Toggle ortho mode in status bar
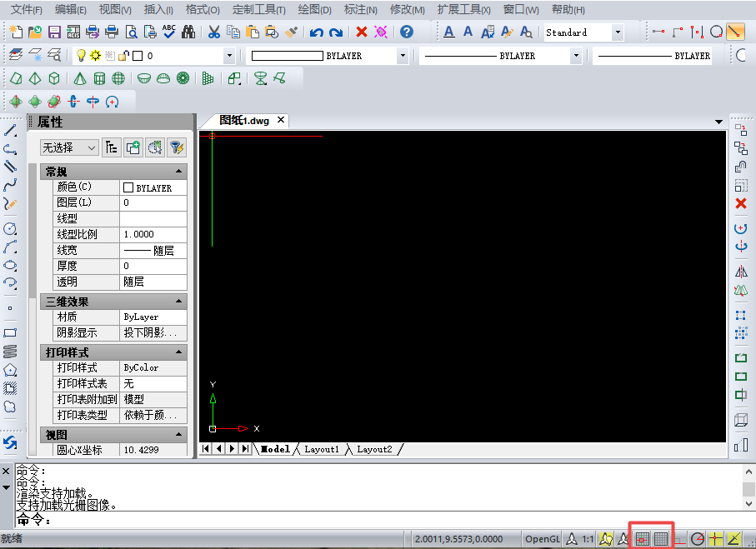 pyautogui.click(x=680, y=540)
